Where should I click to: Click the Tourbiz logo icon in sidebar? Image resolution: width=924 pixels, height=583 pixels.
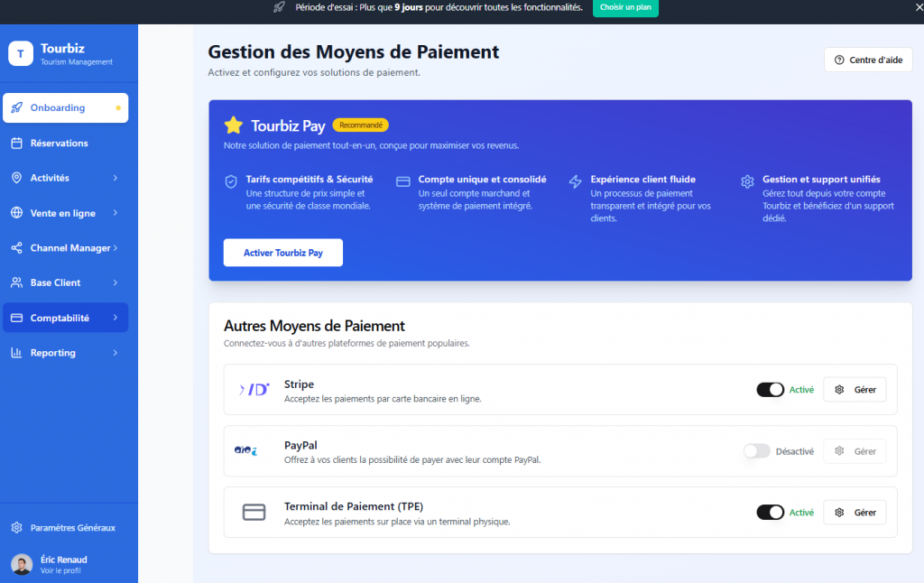click(x=21, y=54)
